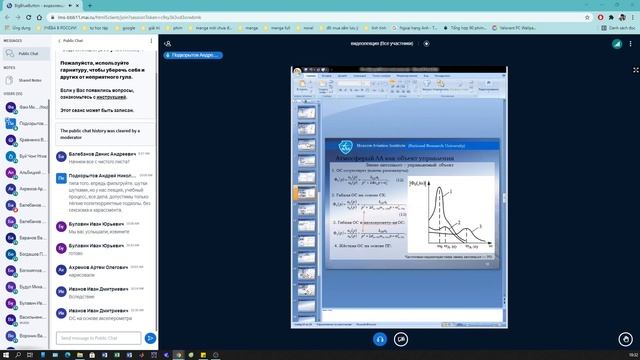This screenshot has width=640, height=360.
Task: Click the talking indicator for Подкорытов Андр...
Action: (x=193, y=55)
